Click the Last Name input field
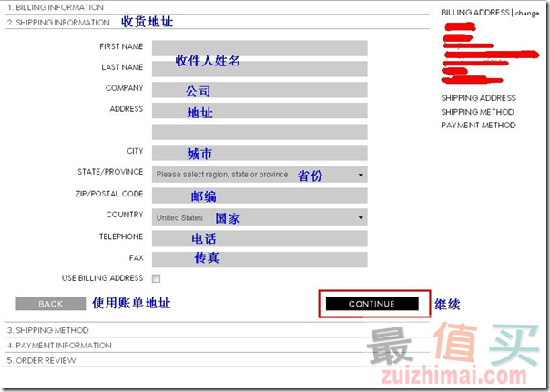The width and height of the screenshot is (550, 392). tap(260, 68)
